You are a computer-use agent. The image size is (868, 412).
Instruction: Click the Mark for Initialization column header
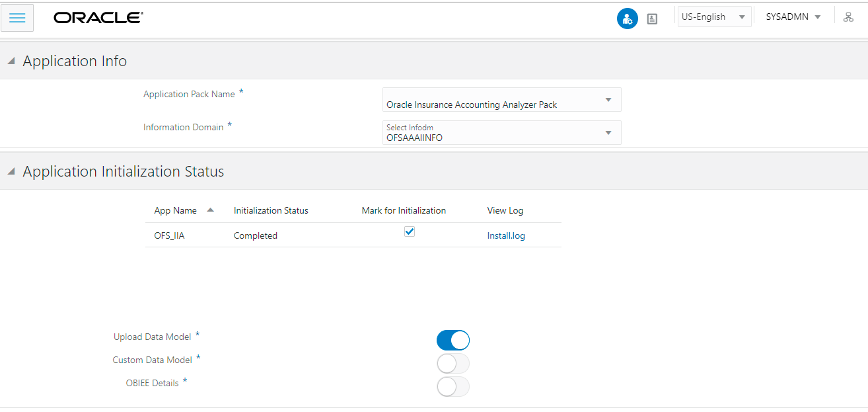point(404,210)
